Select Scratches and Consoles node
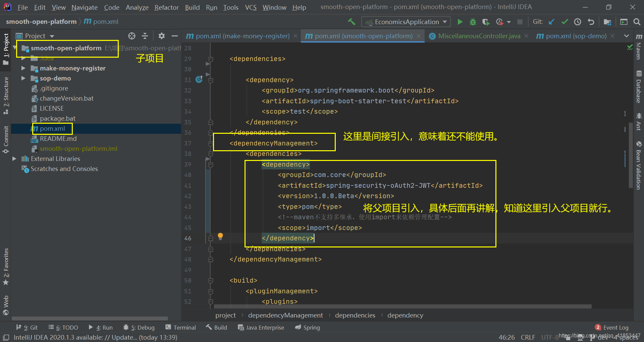Image resolution: width=644 pixels, height=342 pixels. coord(64,169)
